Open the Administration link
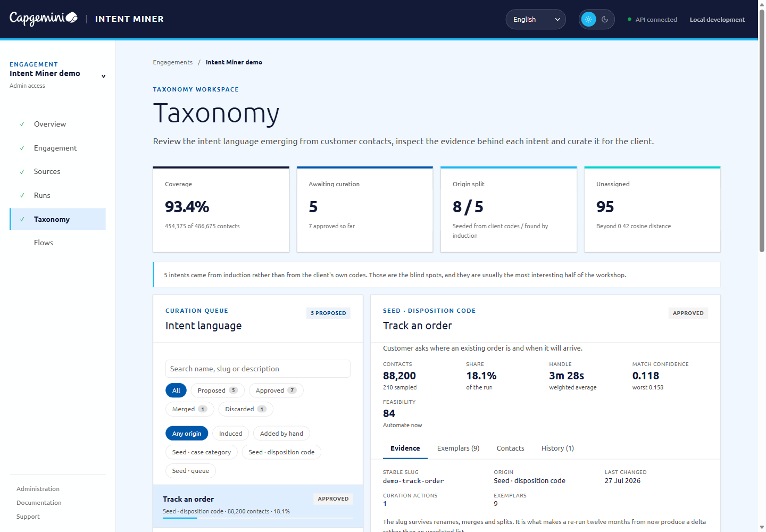 click(38, 489)
